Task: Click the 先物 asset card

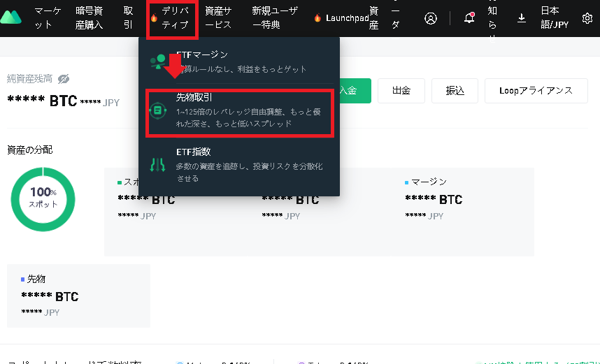Action: click(78, 296)
